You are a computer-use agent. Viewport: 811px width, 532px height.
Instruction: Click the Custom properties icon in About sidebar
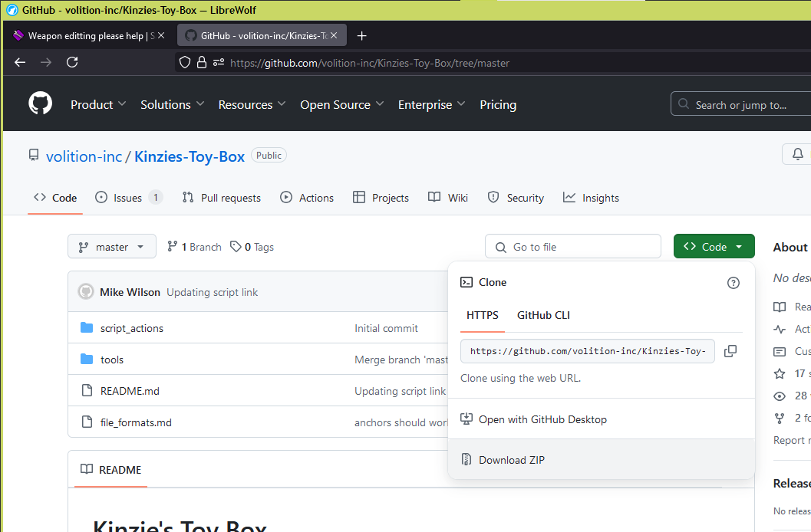pyautogui.click(x=780, y=352)
